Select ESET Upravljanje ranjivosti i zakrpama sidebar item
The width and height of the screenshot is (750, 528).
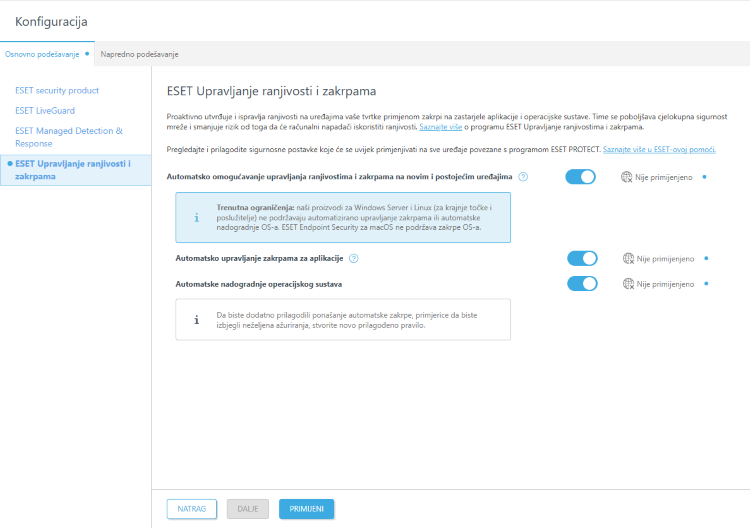coord(76,170)
